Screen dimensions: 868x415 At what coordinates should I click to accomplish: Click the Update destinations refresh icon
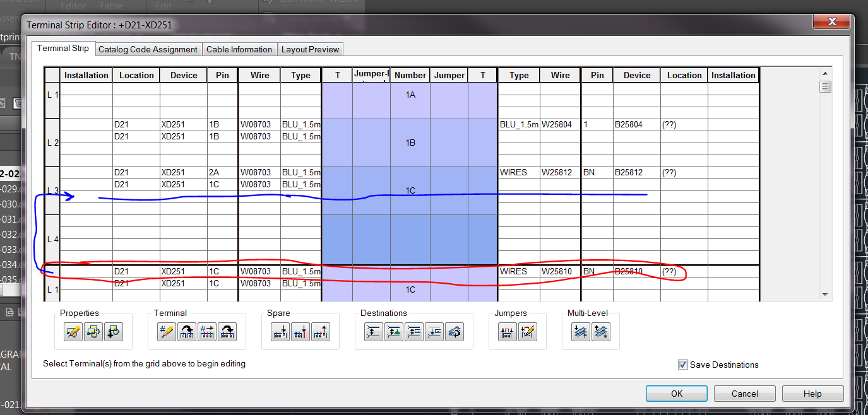click(x=454, y=331)
